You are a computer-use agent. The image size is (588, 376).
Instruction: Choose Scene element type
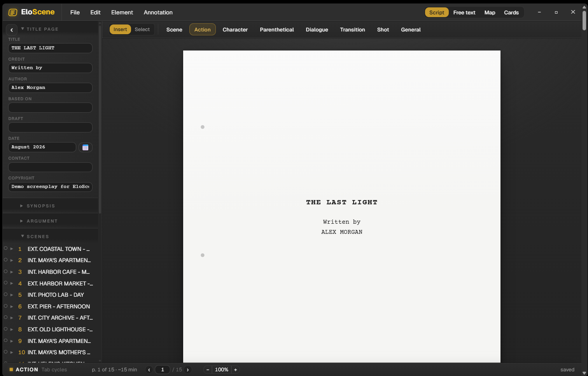[174, 30]
